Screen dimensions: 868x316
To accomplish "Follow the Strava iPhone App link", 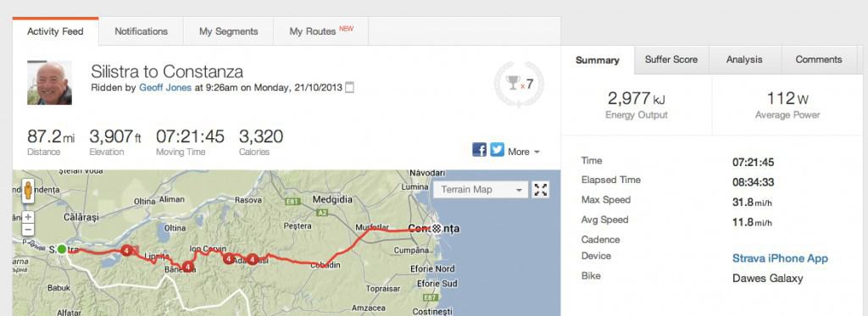I will tap(780, 258).
